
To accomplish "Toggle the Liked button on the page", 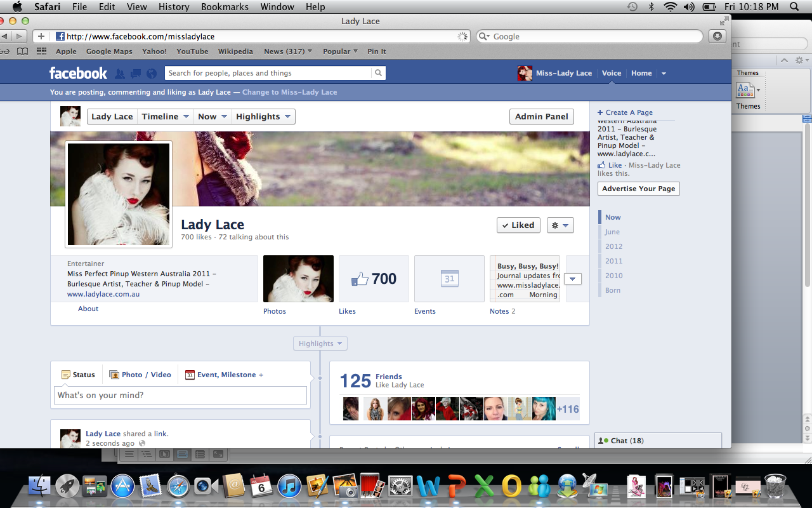I will point(518,225).
